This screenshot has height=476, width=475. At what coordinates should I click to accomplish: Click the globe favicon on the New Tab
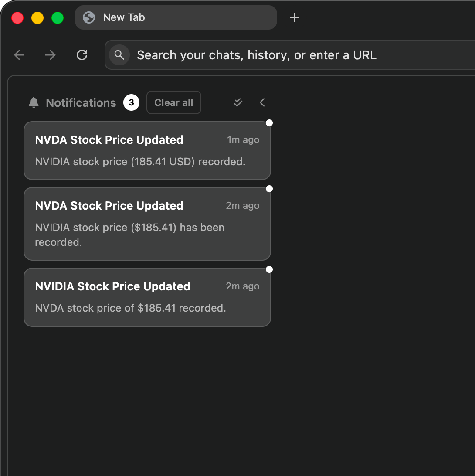point(89,17)
